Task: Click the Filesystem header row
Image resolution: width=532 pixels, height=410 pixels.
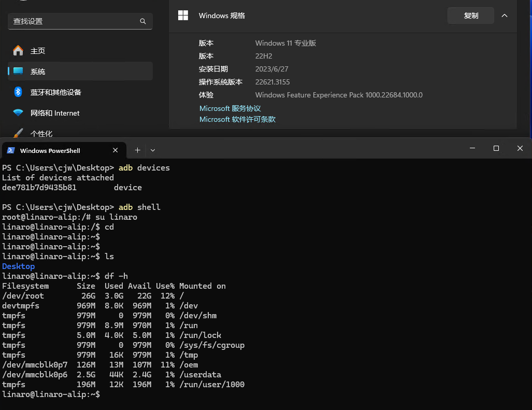Action: click(114, 286)
